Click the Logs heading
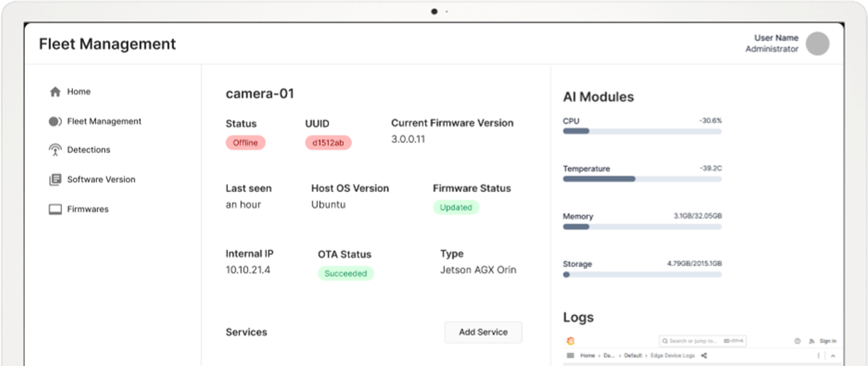868x366 pixels. tap(579, 317)
